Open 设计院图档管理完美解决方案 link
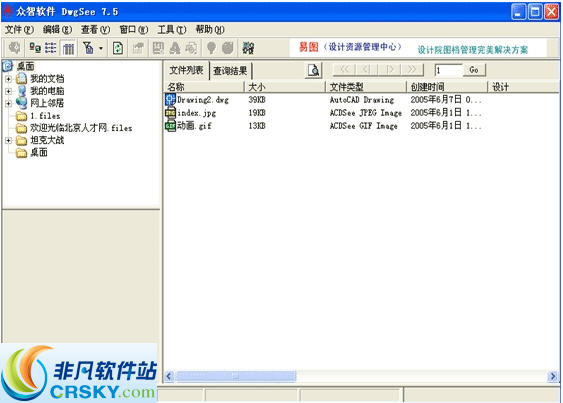This screenshot has width=563, height=403. [x=473, y=50]
